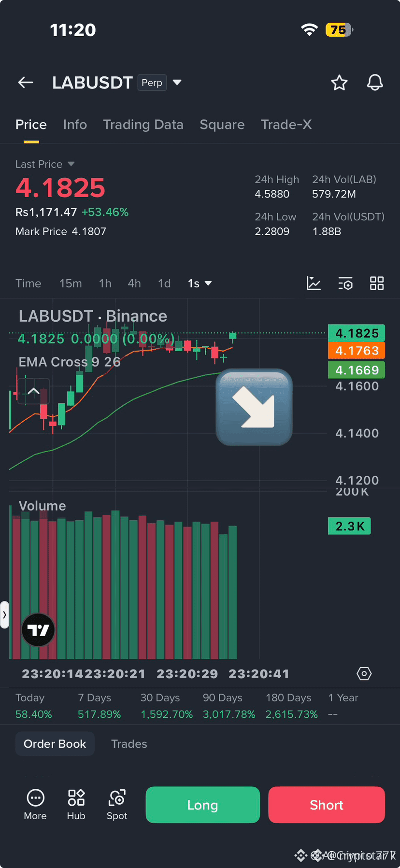This screenshot has height=868, width=400.
Task: Tap the Volume pane label
Action: tap(42, 506)
